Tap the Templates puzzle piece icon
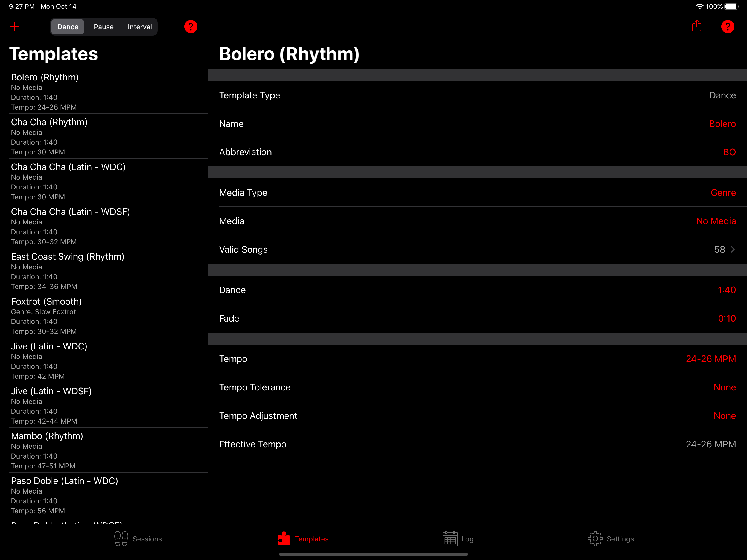Image resolution: width=747 pixels, height=560 pixels. tap(284, 539)
